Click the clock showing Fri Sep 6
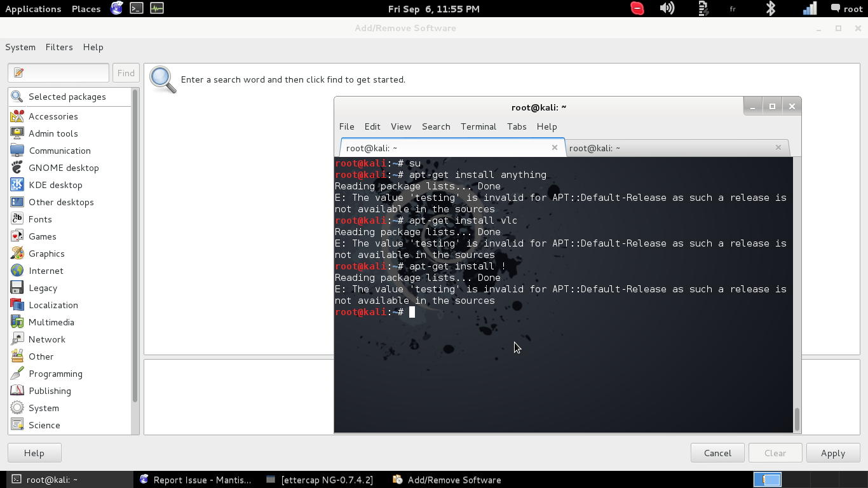868x488 pixels. [434, 9]
